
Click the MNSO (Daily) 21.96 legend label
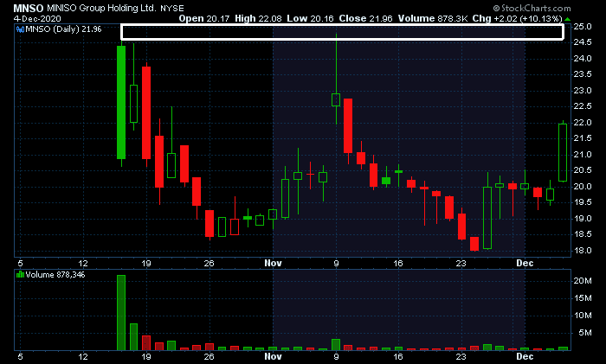click(63, 29)
